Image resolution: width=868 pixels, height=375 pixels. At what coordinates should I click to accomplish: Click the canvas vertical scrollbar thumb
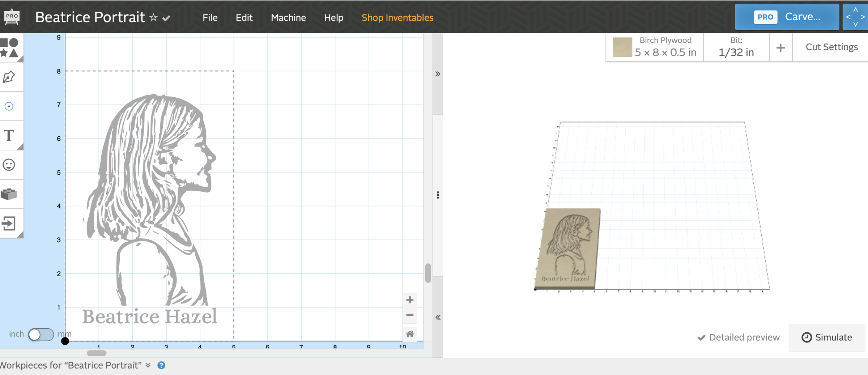428,273
